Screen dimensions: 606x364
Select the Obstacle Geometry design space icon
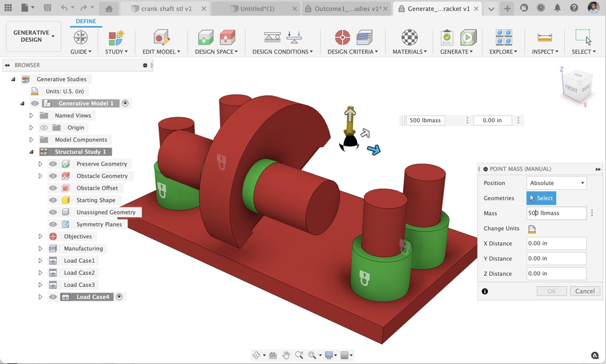pyautogui.click(x=227, y=38)
